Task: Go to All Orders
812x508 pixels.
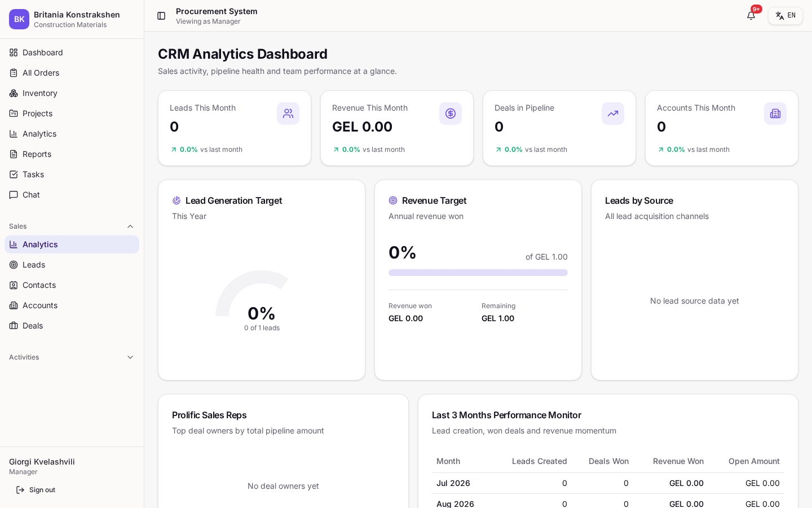Action: (x=72, y=73)
